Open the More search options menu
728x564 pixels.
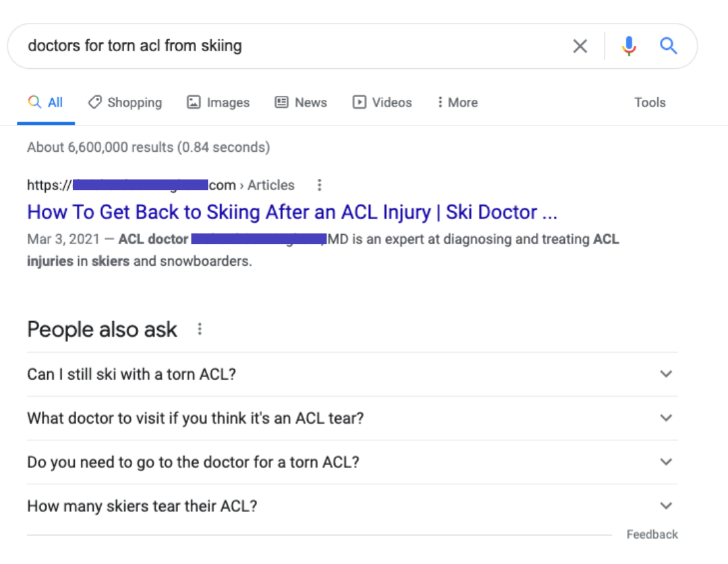click(457, 103)
